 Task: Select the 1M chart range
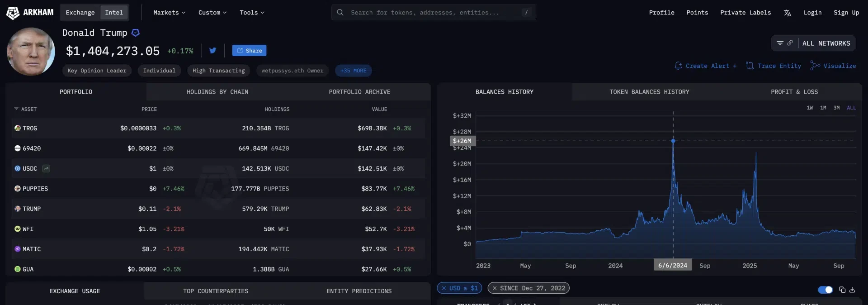(823, 108)
